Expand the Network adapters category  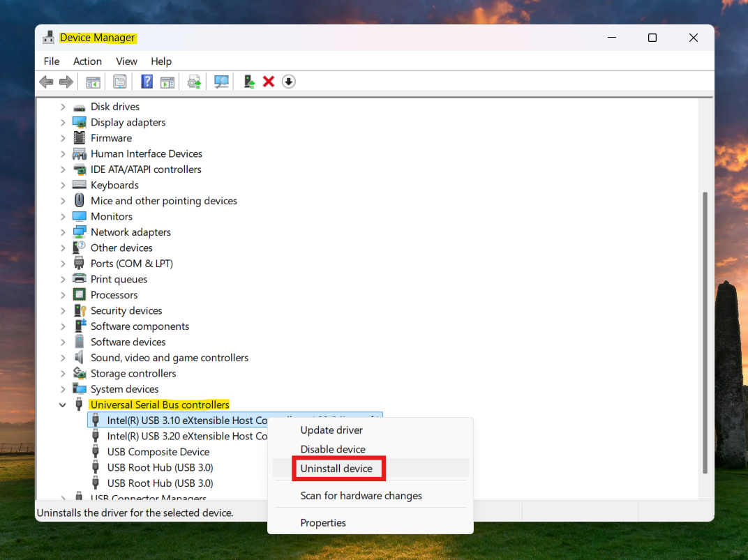63,232
